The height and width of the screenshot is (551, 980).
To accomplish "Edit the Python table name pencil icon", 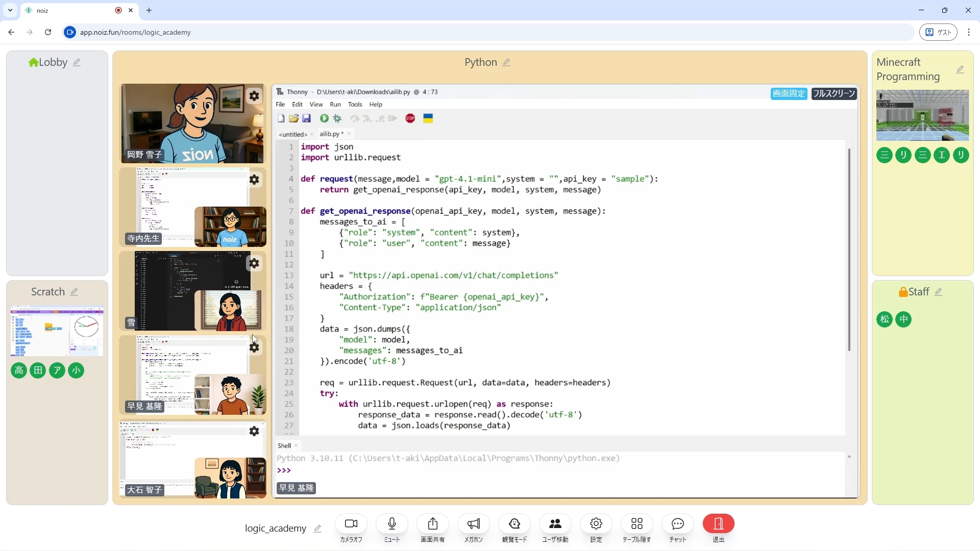I will coord(506,62).
